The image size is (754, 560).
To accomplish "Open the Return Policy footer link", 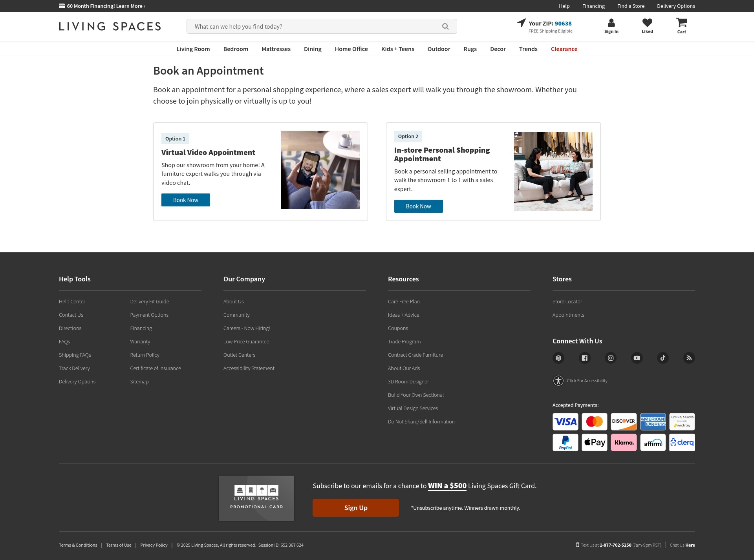I will 145,355.
